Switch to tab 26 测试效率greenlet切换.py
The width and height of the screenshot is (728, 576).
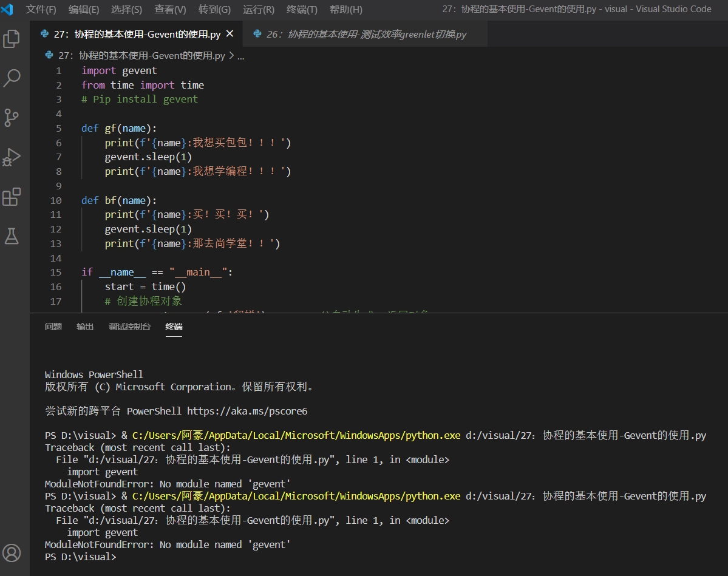click(x=366, y=34)
